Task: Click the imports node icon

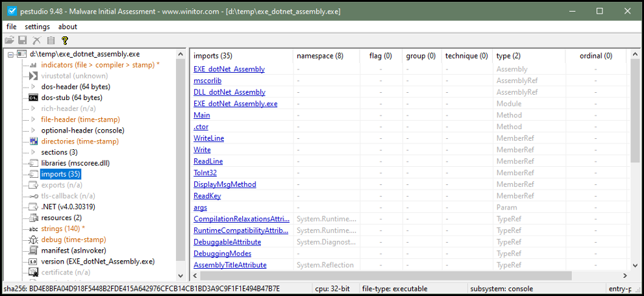Action: [33, 174]
